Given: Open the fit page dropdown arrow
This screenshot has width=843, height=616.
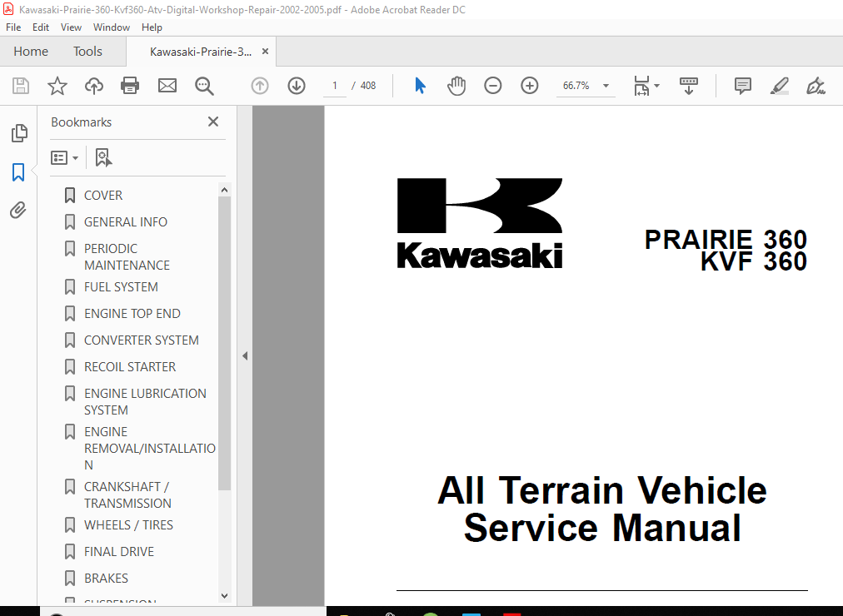Looking at the screenshot, I should (656, 86).
